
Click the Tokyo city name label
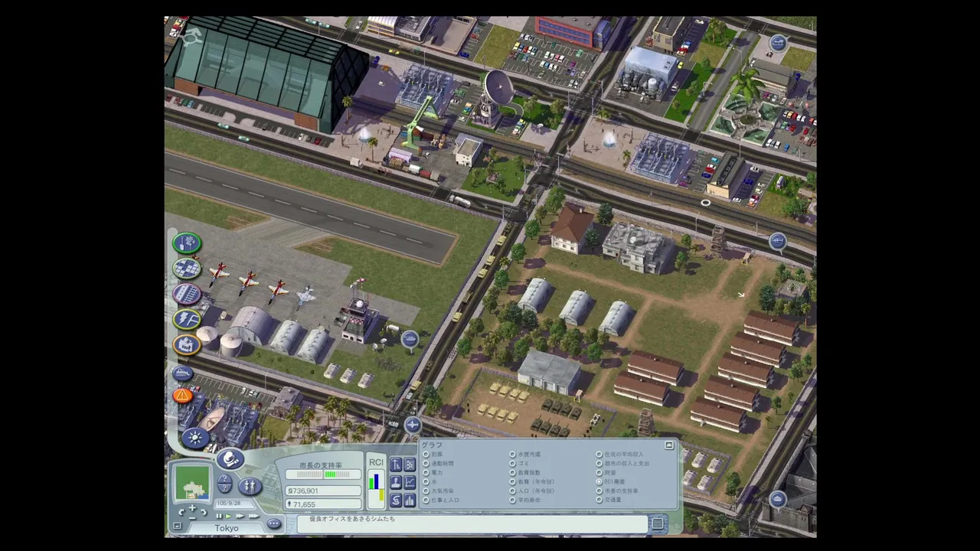point(227,528)
